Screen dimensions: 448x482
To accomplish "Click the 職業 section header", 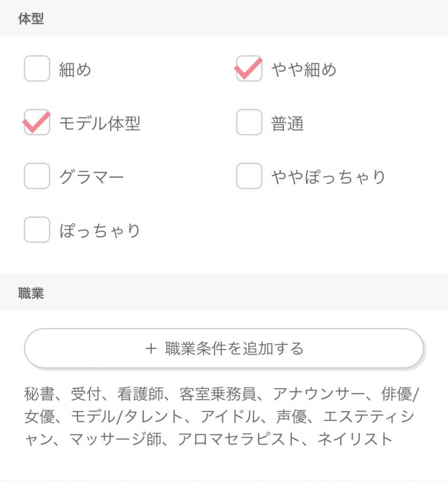I will pyautogui.click(x=31, y=294).
